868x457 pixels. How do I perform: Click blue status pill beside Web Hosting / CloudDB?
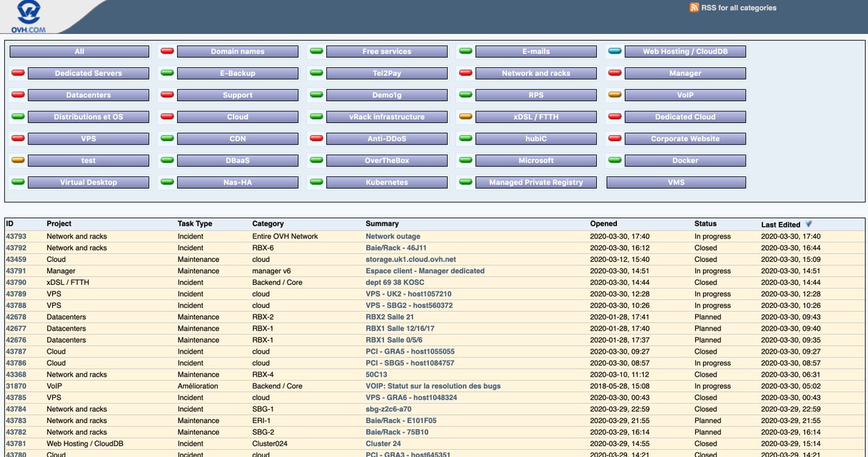[614, 51]
